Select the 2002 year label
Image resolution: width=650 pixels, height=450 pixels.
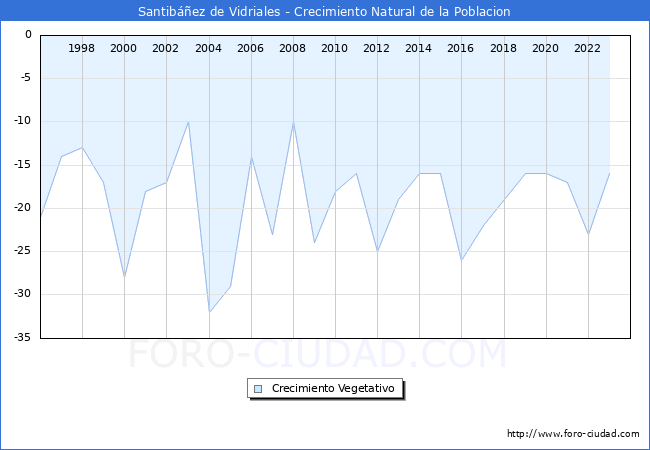pyautogui.click(x=165, y=48)
